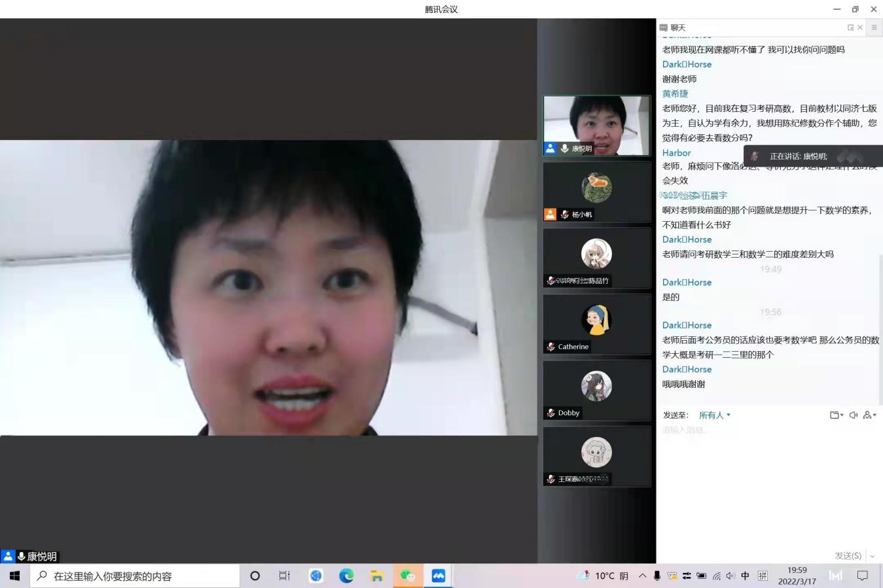Expand the 所有人 recipient dropdown
The image size is (883, 588).
(714, 415)
